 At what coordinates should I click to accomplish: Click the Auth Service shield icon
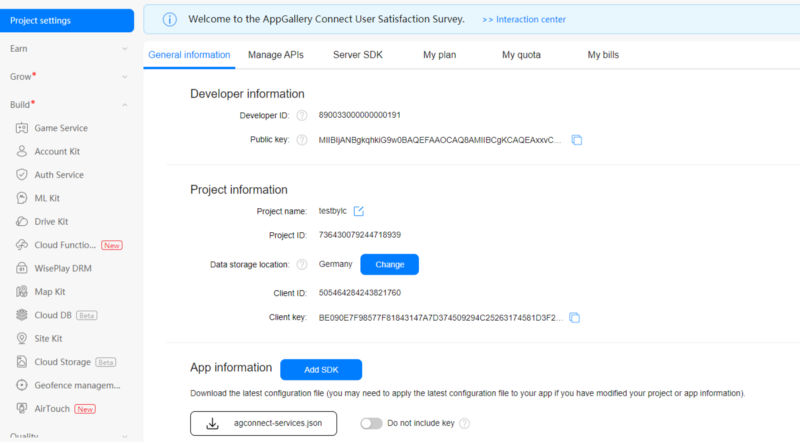(x=21, y=175)
